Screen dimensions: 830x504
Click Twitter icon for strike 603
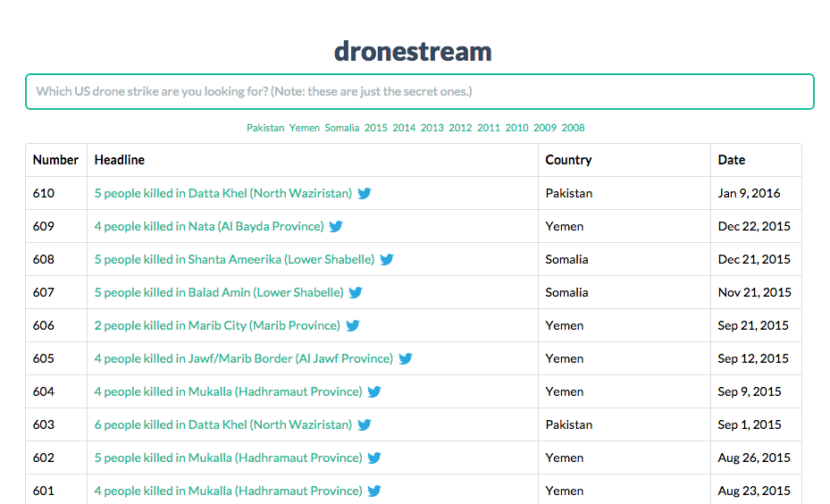point(365,424)
